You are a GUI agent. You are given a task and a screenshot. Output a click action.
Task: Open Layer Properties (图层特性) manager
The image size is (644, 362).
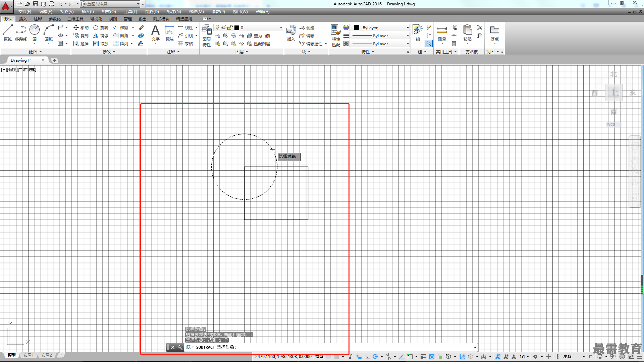coord(207,36)
